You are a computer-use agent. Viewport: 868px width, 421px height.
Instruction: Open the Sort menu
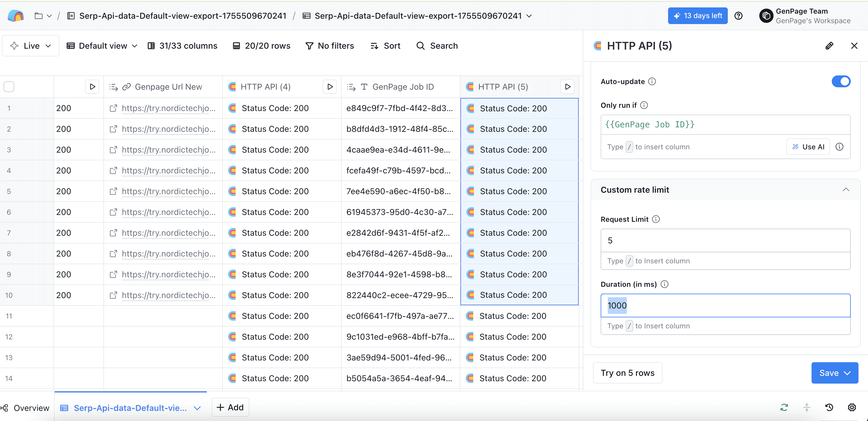(x=386, y=46)
